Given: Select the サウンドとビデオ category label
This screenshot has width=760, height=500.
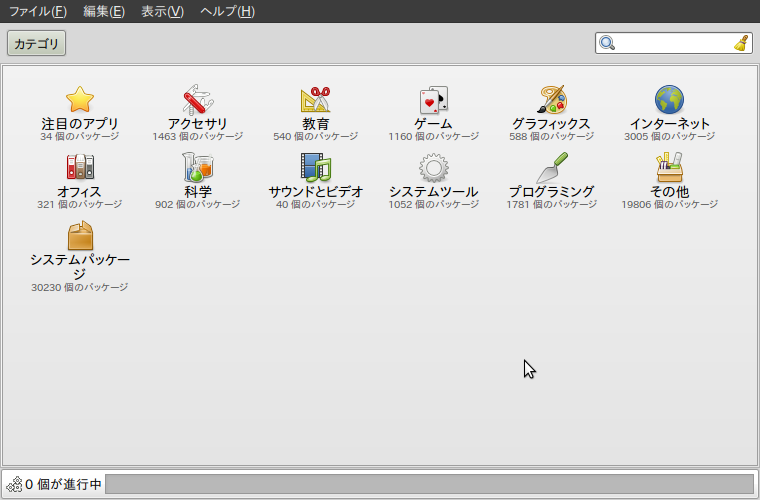Looking at the screenshot, I should (x=316, y=192).
